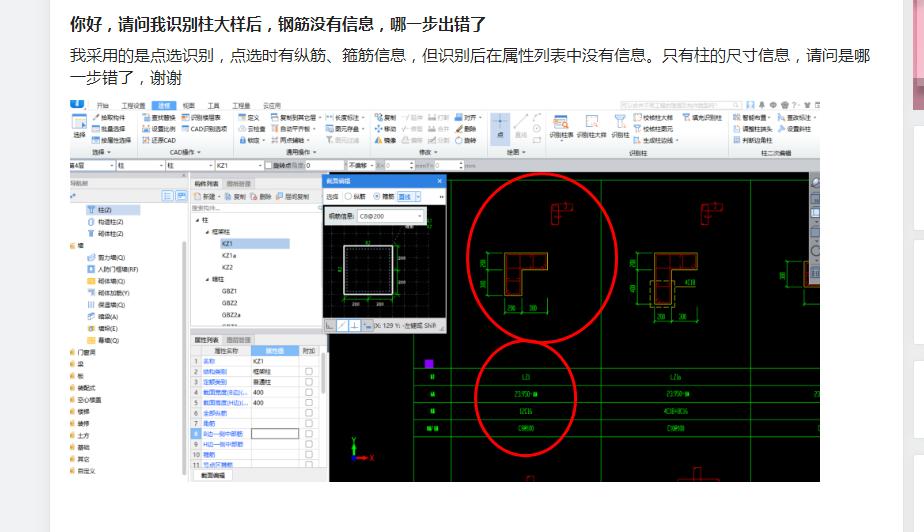
Task: Collapse the 暗柱 tree node
Action: point(207,279)
